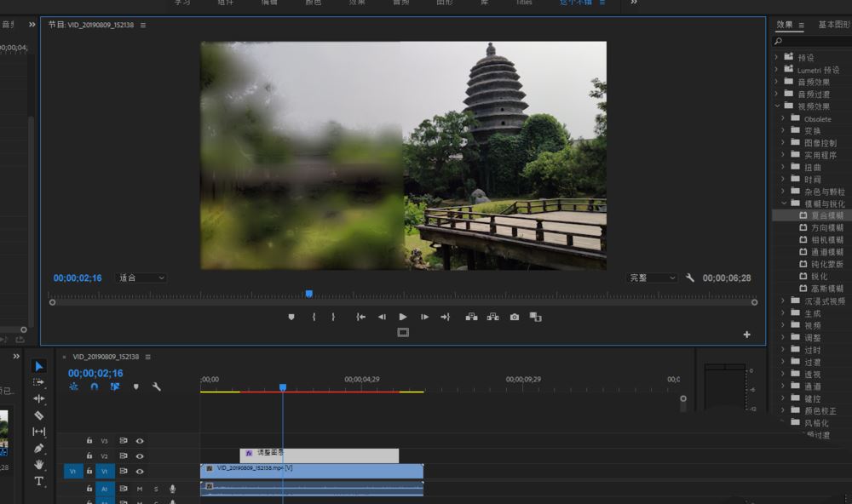Mute the A1 audio track
The height and width of the screenshot is (504, 852).
140,489
